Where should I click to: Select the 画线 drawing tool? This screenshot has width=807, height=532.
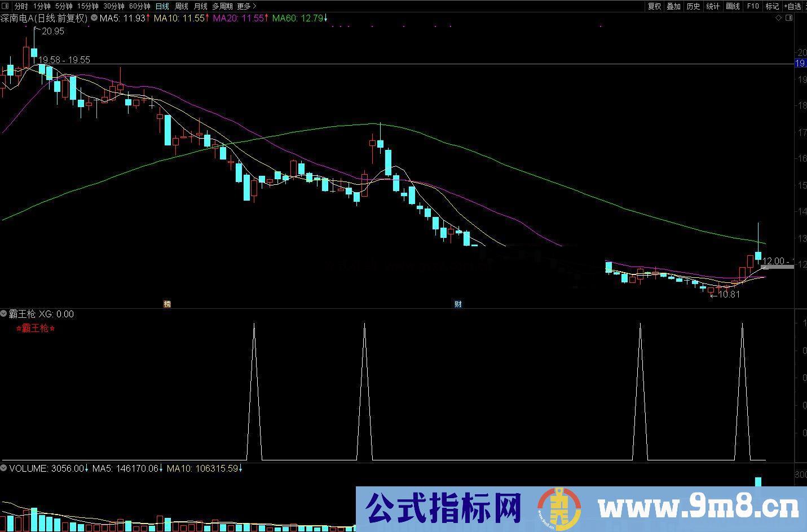pyautogui.click(x=733, y=6)
